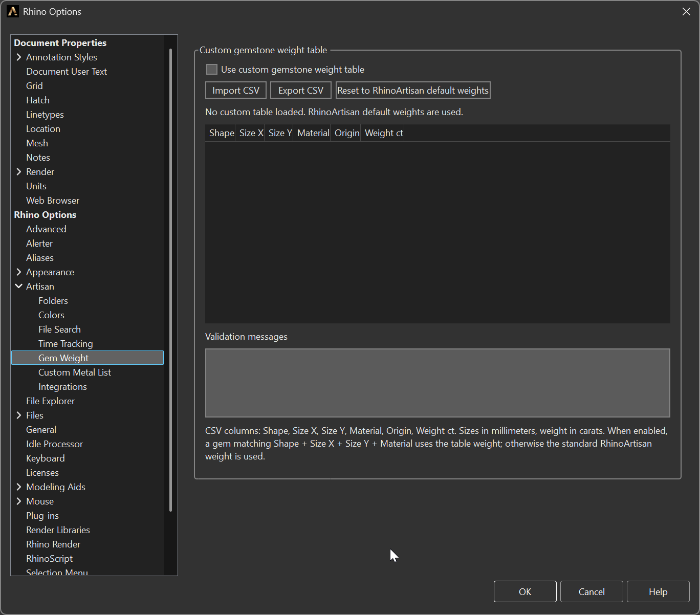Cancel the Rhino Options dialog
Screen dimensions: 700x615
click(592, 591)
